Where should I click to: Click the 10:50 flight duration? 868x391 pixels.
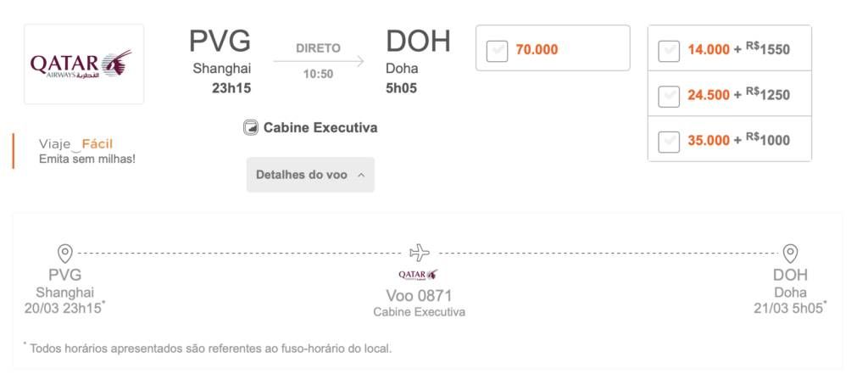coord(319,74)
